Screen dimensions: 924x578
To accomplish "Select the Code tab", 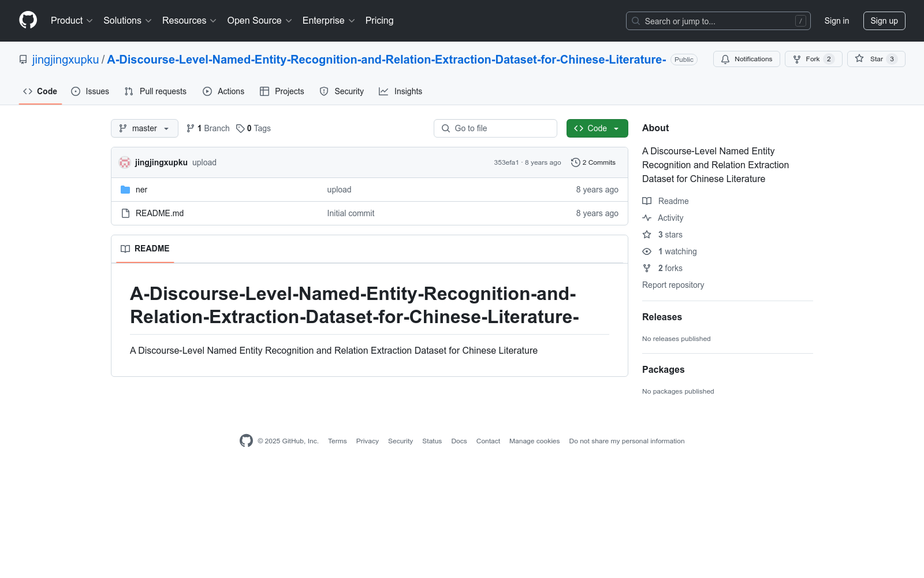I will tap(40, 91).
